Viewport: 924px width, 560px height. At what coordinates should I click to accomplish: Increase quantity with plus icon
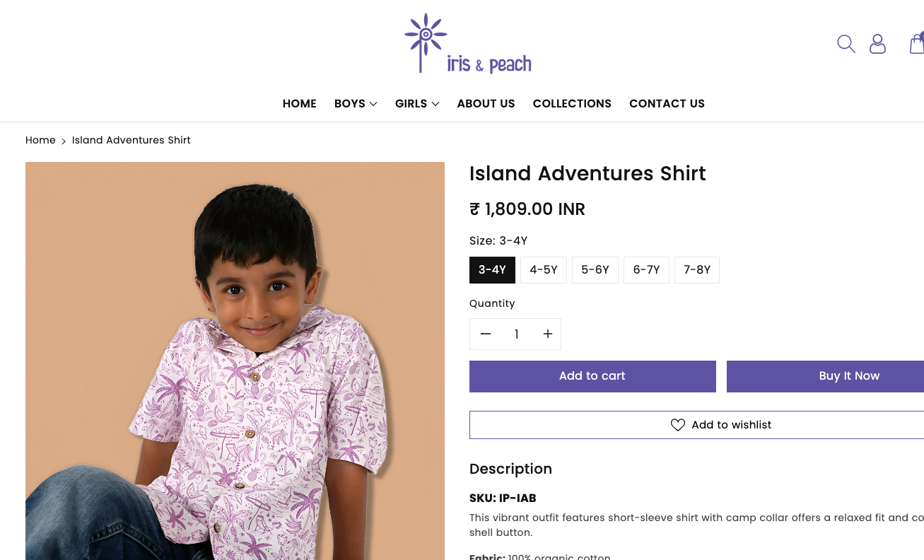pyautogui.click(x=548, y=334)
